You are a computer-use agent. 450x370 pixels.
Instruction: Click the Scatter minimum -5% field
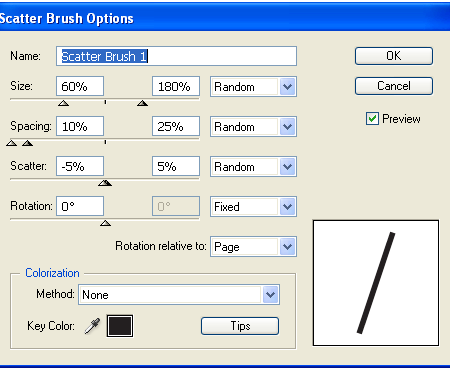[x=80, y=166]
